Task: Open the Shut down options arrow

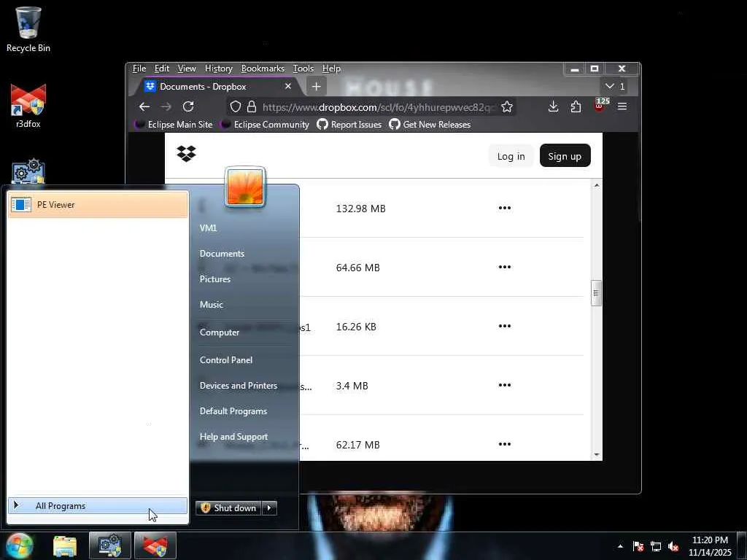Action: tap(269, 508)
